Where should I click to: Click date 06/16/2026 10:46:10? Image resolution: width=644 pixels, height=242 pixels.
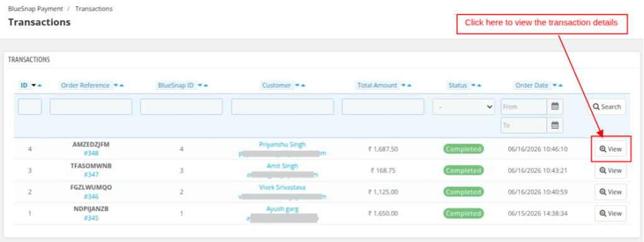pyautogui.click(x=538, y=149)
